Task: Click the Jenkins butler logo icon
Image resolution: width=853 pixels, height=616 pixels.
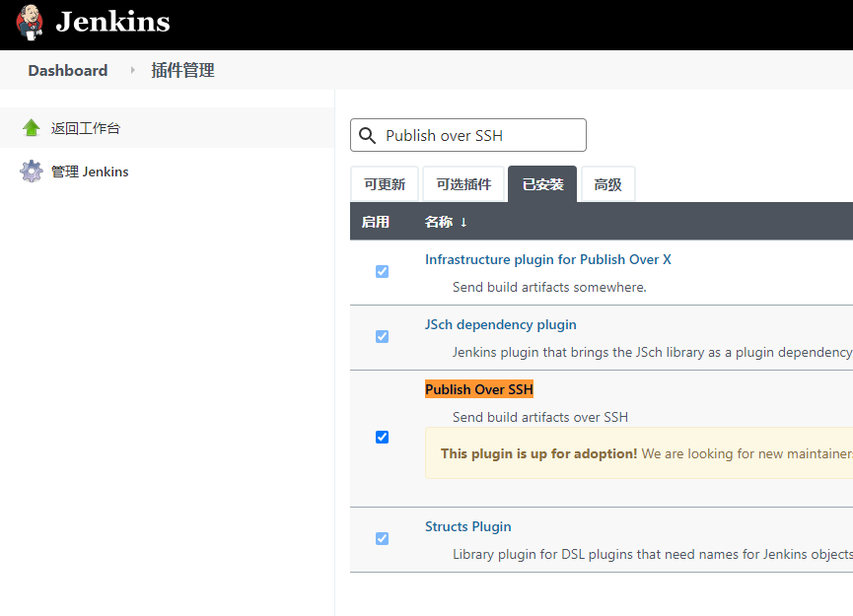Action: coord(30,23)
